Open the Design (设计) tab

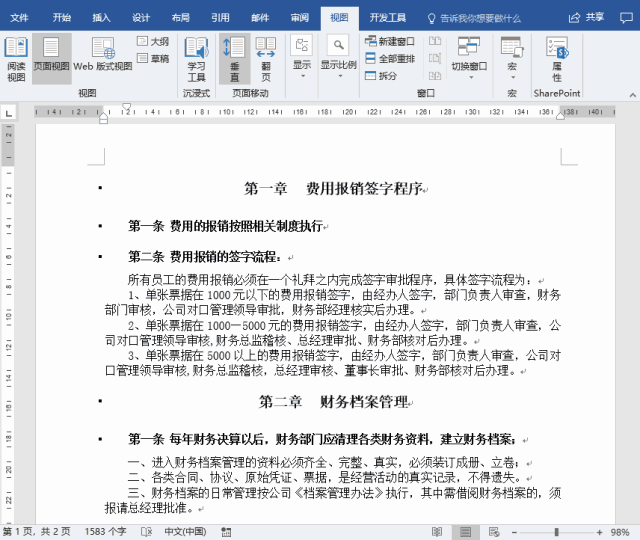(141, 18)
